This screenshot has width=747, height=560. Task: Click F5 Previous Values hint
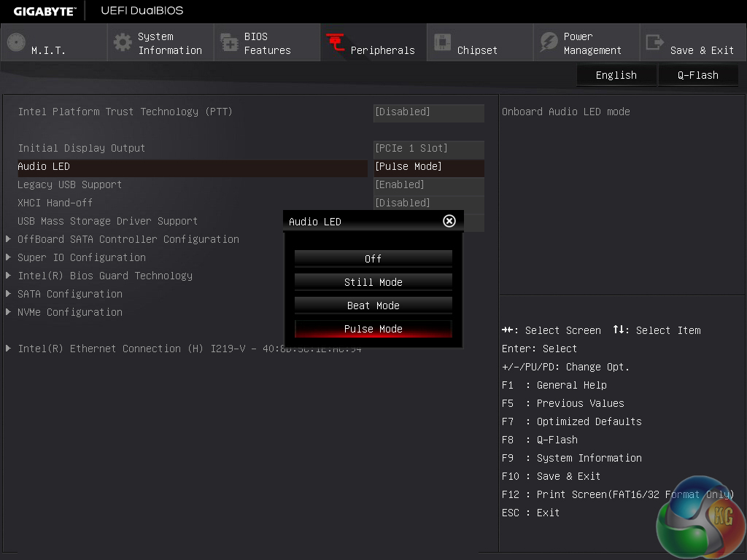click(x=562, y=403)
